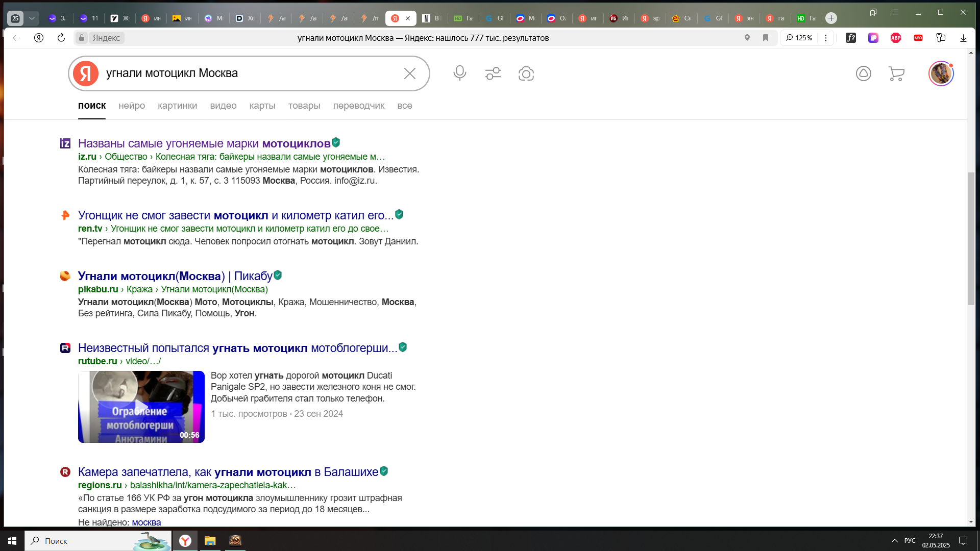Bookmark this page in address bar
The width and height of the screenshot is (980, 551).
(765, 38)
